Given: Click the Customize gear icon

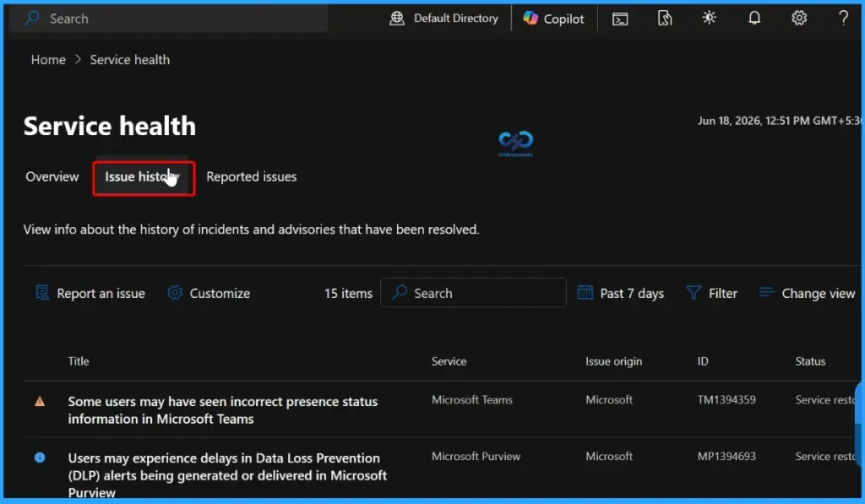Looking at the screenshot, I should (x=175, y=293).
